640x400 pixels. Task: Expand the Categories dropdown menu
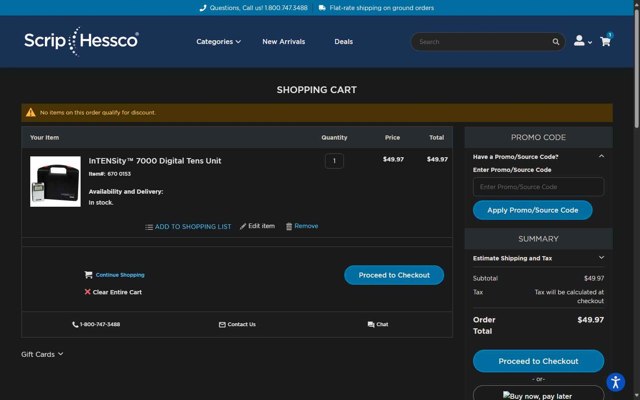(218, 42)
